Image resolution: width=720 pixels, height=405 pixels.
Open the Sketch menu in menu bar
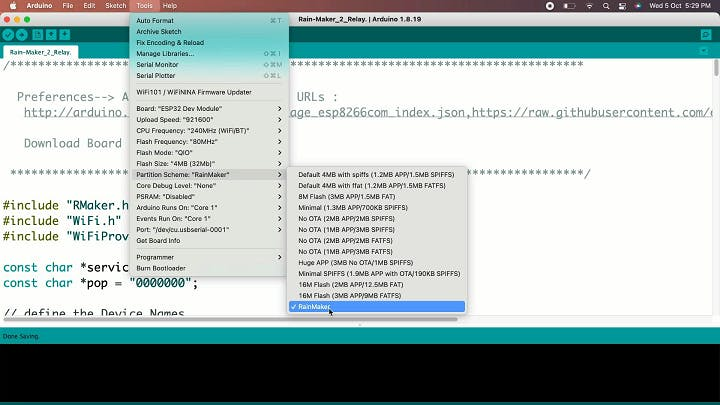click(x=116, y=6)
